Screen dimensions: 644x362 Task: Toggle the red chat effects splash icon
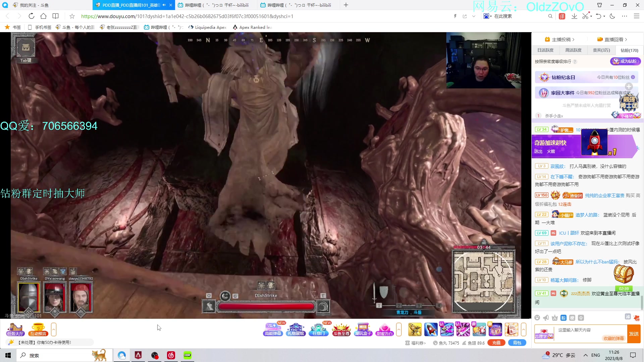tap(636, 318)
